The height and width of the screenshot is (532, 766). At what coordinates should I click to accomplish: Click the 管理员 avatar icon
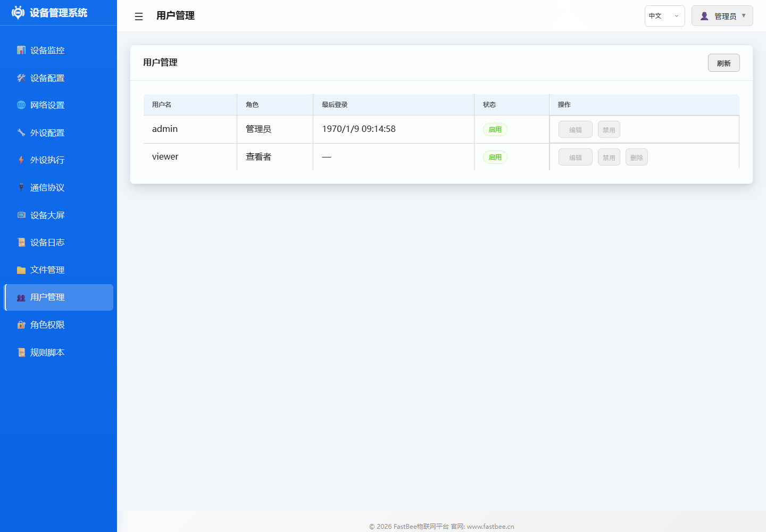[x=704, y=16]
